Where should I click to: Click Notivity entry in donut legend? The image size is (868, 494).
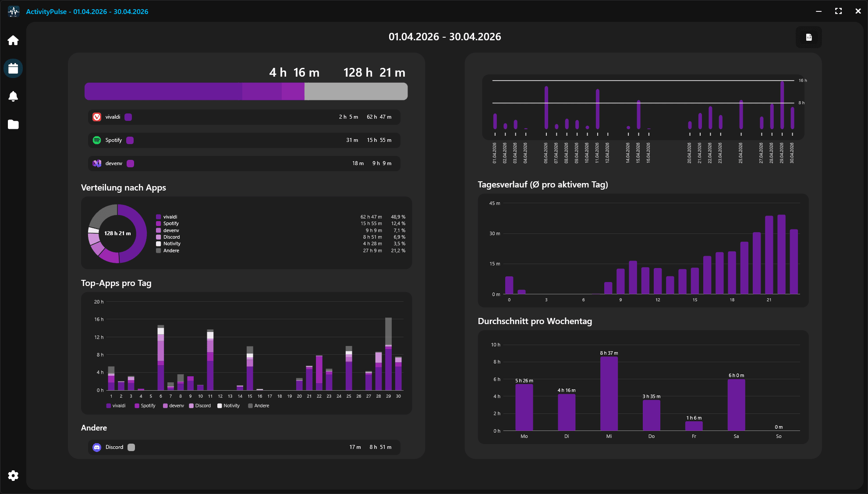pyautogui.click(x=168, y=244)
